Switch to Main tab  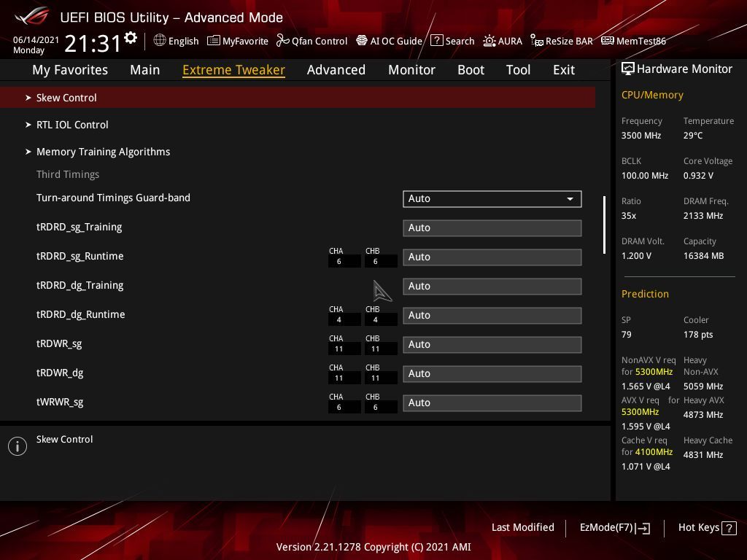[145, 70]
